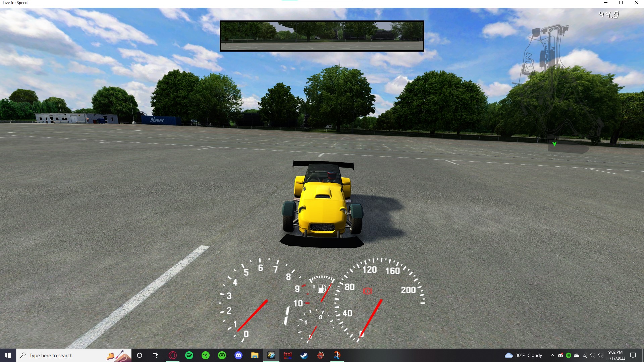
Task: Expand the hidden system tray icons chevron
Action: [x=552, y=355]
